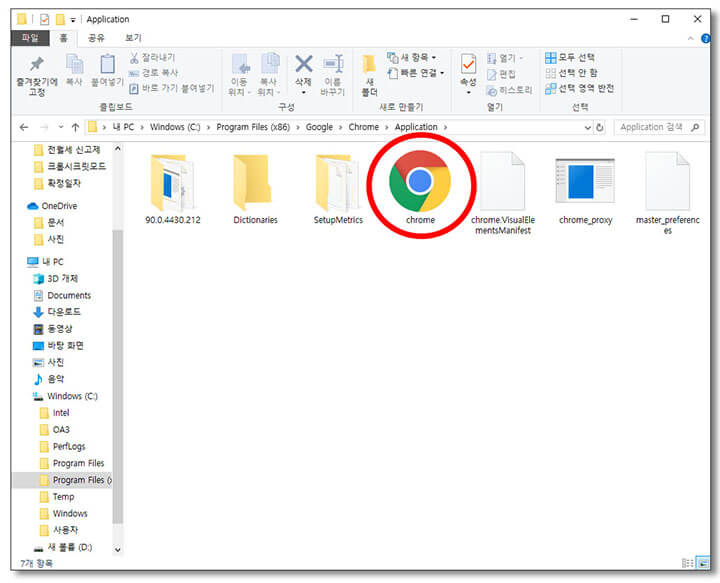720x583 pixels.
Task: Click 경로 복사 in ribbon
Action: pyautogui.click(x=153, y=73)
